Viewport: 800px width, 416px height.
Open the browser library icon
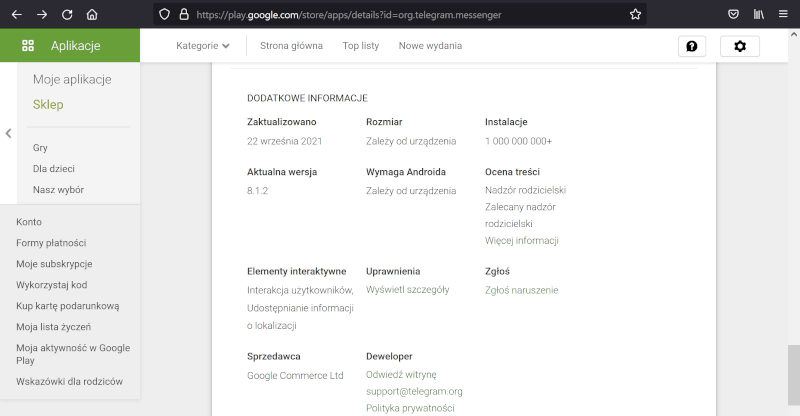(759, 15)
